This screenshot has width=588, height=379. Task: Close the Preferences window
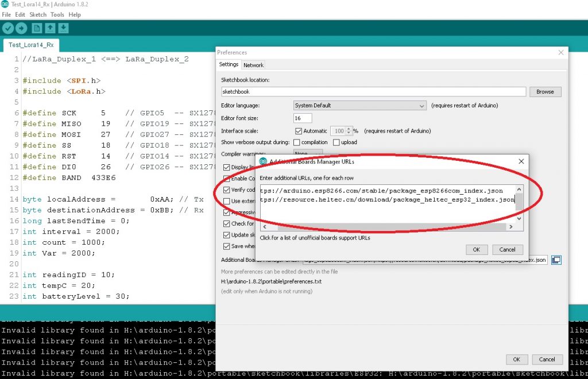561,52
